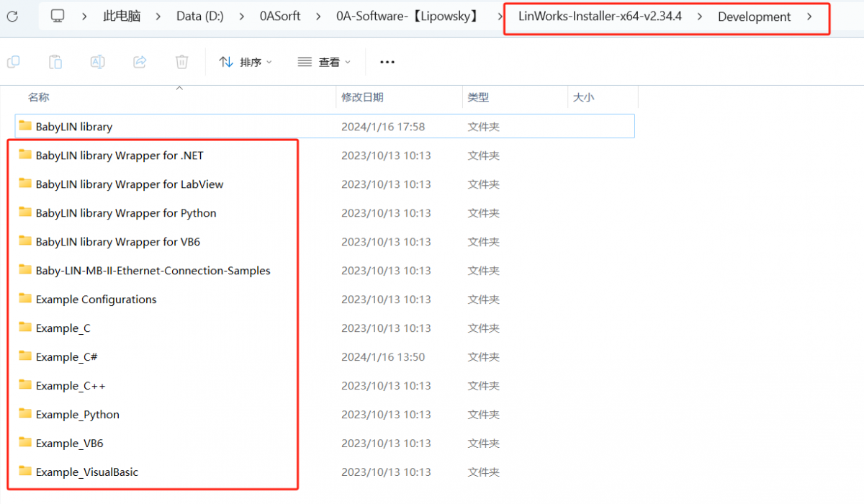Sort by 修改日期 column header

pyautogui.click(x=362, y=97)
